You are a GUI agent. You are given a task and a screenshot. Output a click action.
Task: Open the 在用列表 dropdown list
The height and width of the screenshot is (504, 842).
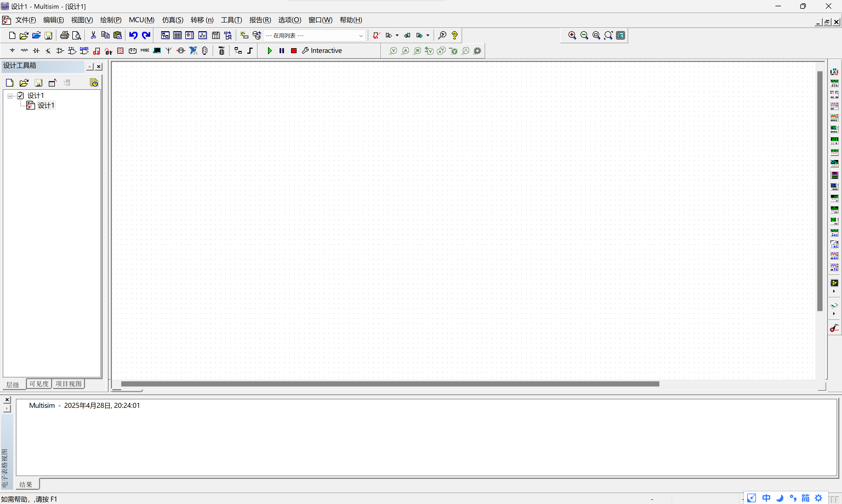(x=361, y=36)
